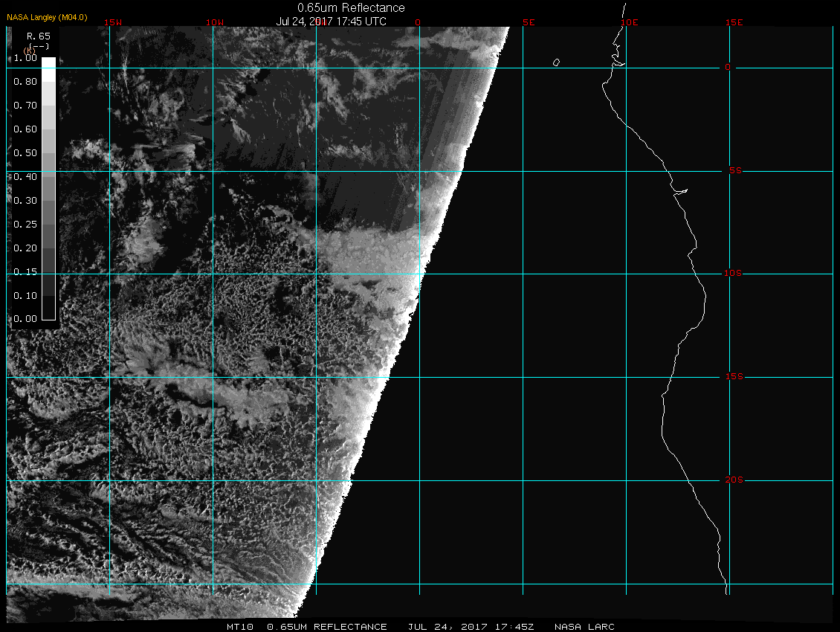Click the 15W longitude label
Image resolution: width=840 pixels, height=632 pixels.
tap(112, 22)
